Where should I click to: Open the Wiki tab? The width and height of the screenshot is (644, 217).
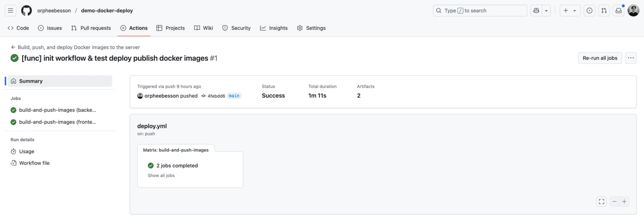tap(204, 28)
